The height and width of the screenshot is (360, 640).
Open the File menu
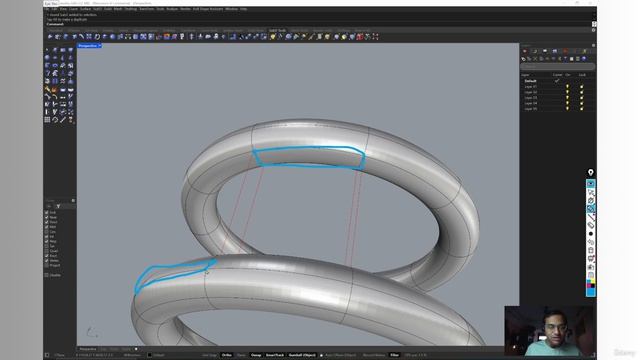[47, 9]
